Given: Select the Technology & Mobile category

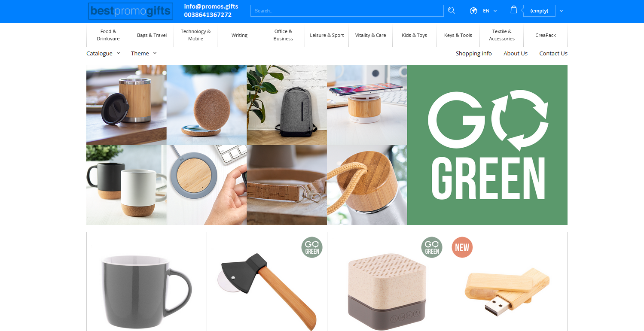Looking at the screenshot, I should (x=195, y=35).
